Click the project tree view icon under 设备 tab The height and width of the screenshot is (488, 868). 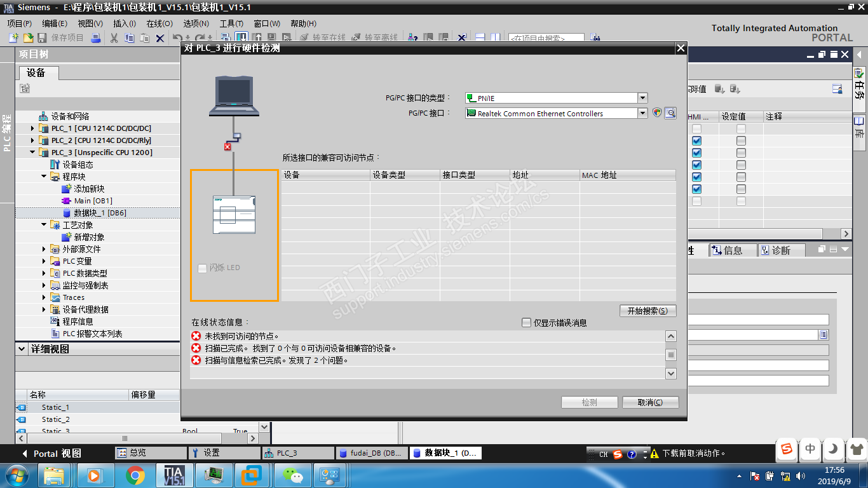pos(25,88)
